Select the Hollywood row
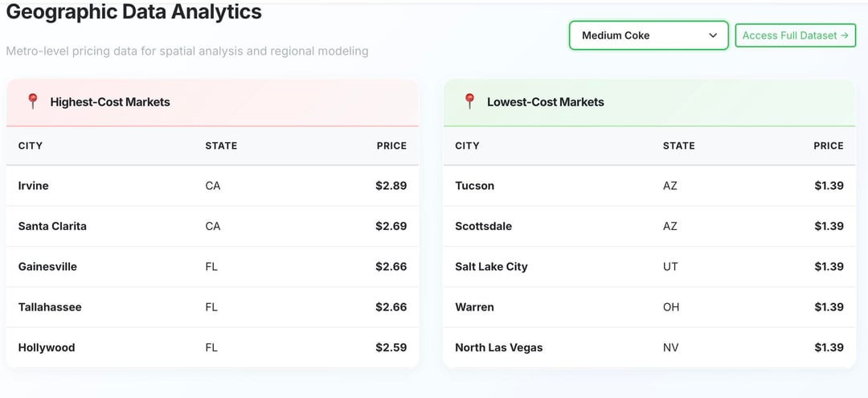 (x=212, y=347)
